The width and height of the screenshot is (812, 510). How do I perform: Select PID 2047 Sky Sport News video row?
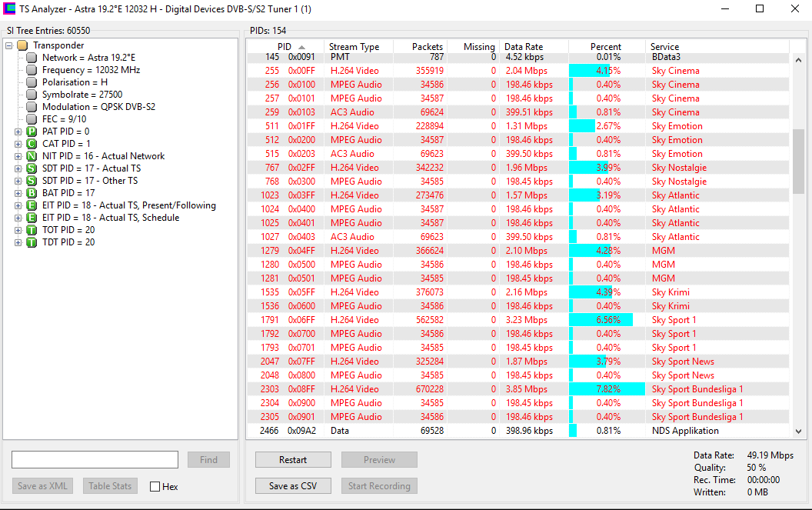pos(517,362)
